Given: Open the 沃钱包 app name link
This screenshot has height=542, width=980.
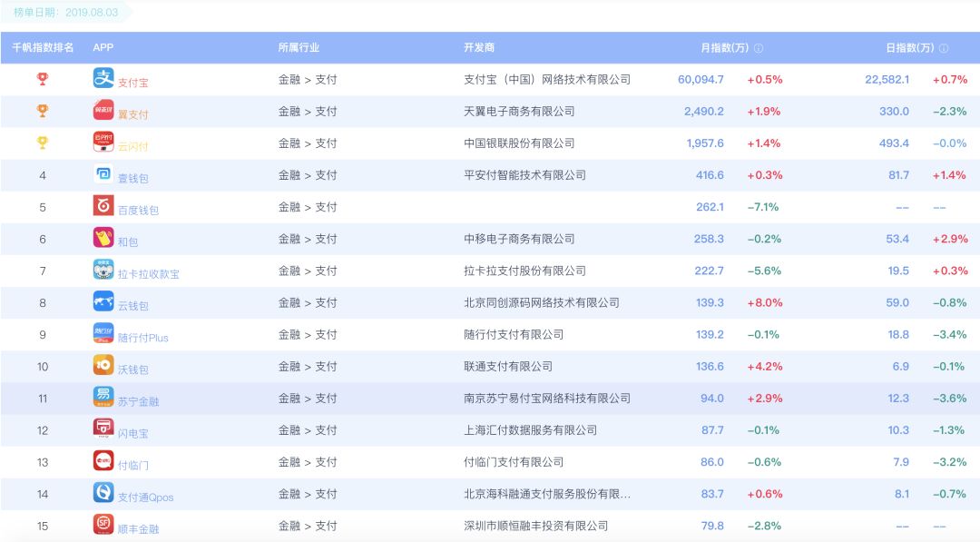Looking at the screenshot, I should point(133,370).
